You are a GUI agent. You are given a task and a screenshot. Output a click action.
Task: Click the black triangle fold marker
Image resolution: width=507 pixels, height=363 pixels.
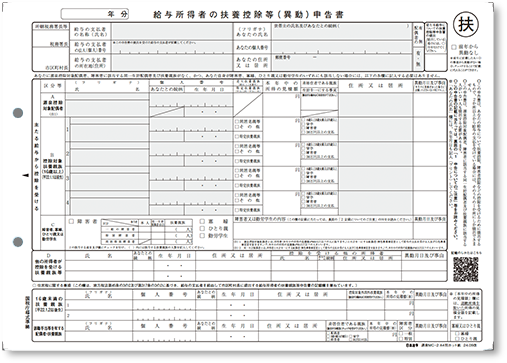click(26, 175)
